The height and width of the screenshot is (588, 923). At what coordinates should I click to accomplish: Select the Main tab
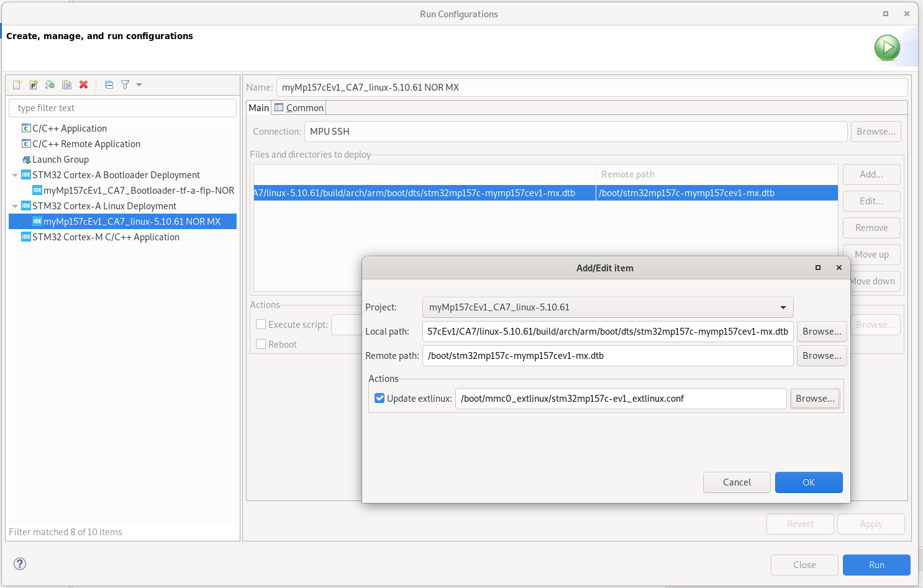tap(258, 108)
